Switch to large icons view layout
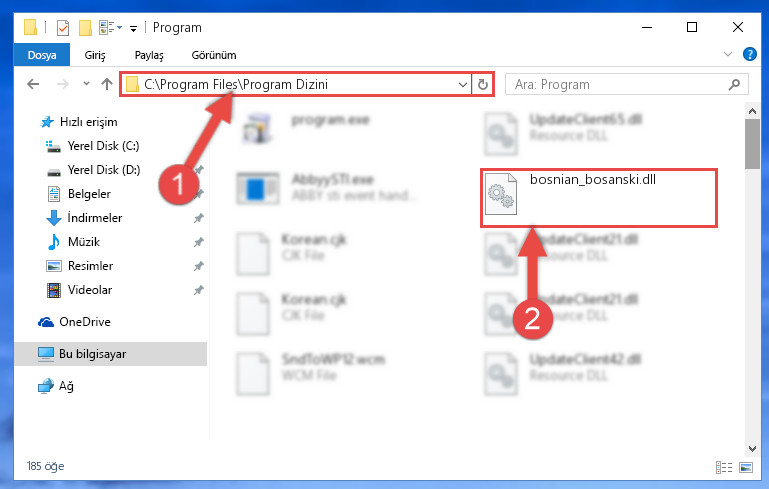Image resolution: width=769 pixels, height=489 pixels. 746,467
